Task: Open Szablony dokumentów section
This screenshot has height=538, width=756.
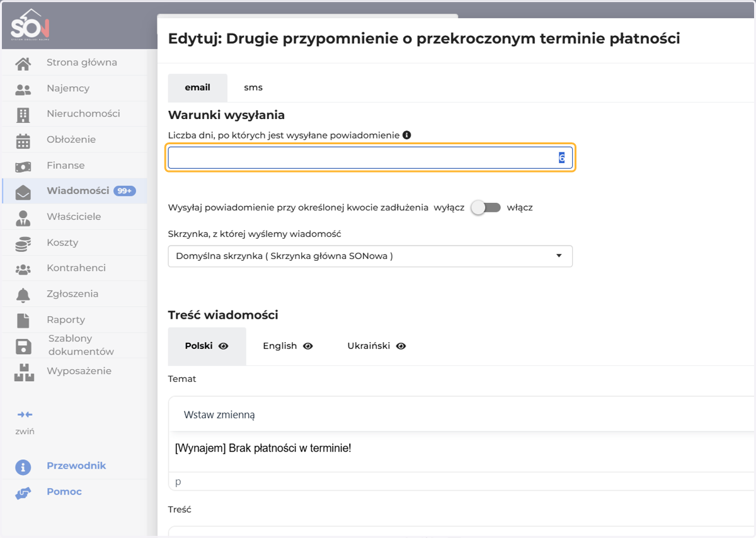Action: pyautogui.click(x=81, y=345)
